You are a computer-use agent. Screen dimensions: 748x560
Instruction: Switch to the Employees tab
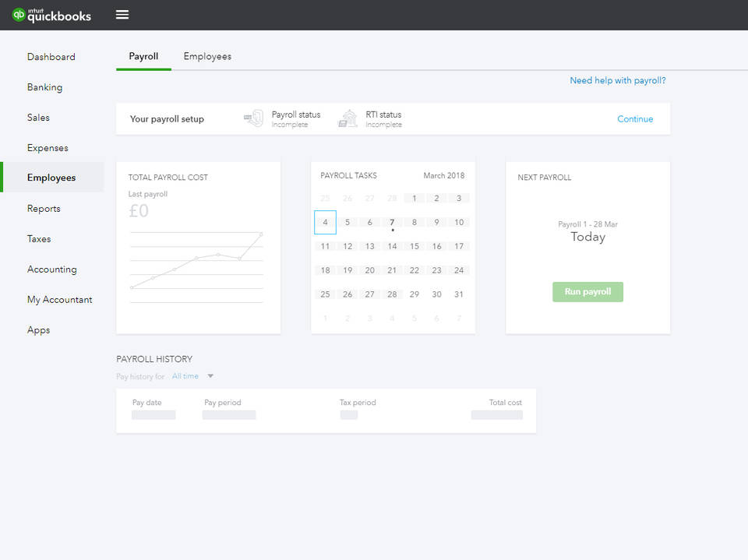pyautogui.click(x=206, y=56)
